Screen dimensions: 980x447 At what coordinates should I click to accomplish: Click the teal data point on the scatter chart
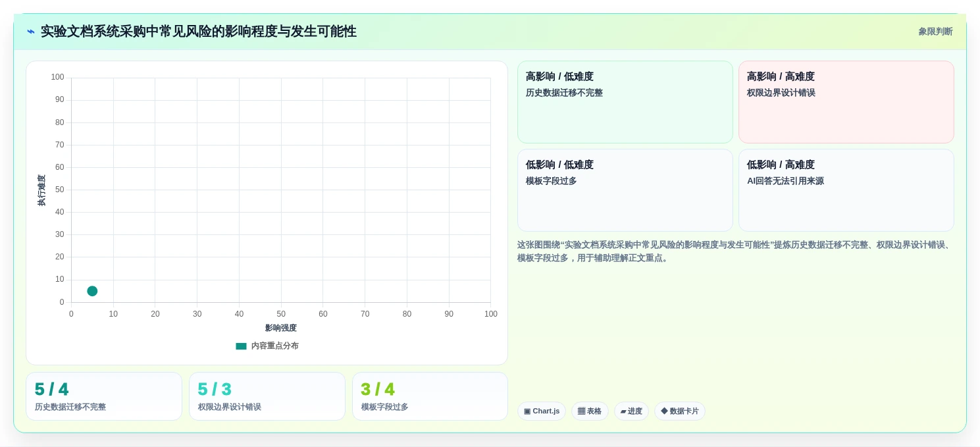click(x=92, y=291)
